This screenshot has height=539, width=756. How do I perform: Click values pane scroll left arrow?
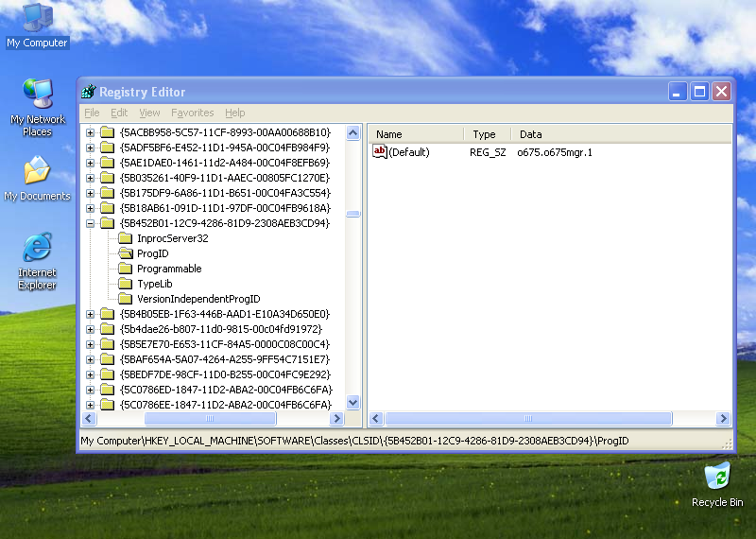pyautogui.click(x=376, y=418)
